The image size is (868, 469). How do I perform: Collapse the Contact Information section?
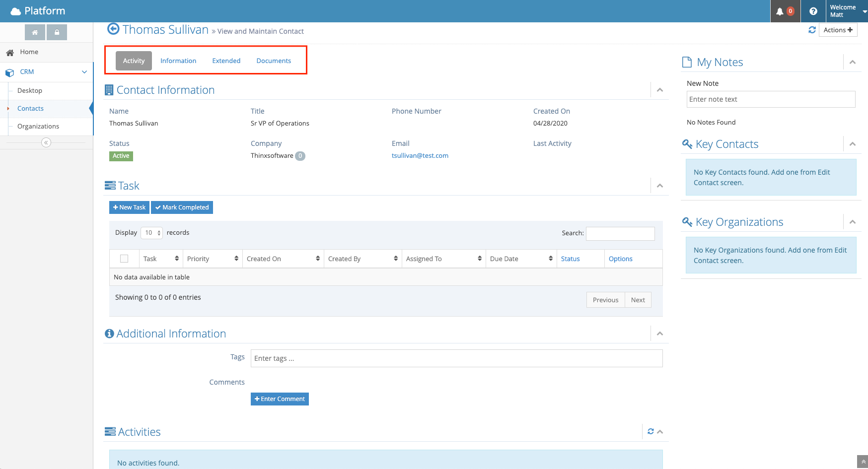660,90
